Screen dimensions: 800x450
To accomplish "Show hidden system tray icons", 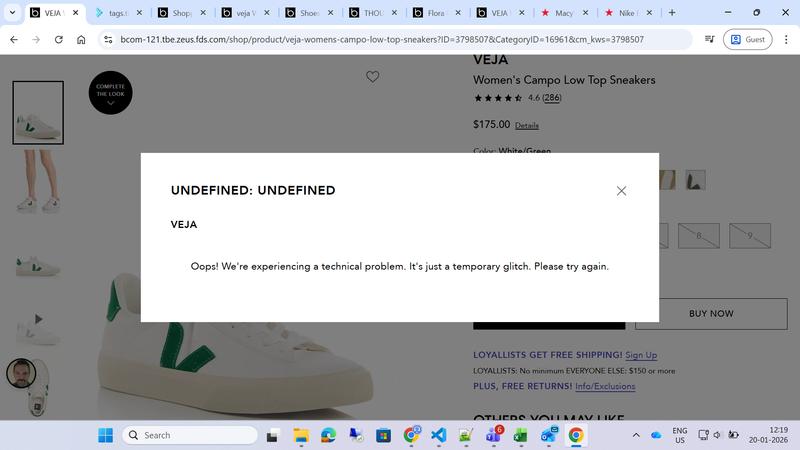I will click(x=636, y=435).
